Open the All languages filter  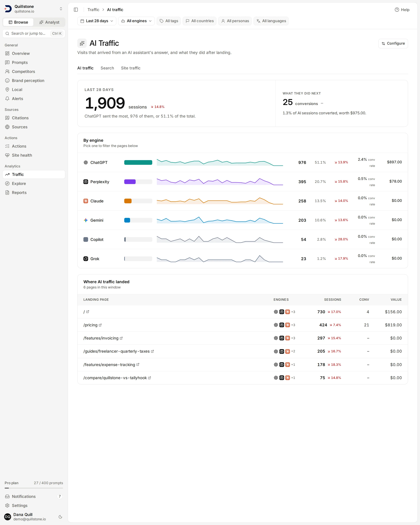(x=271, y=21)
